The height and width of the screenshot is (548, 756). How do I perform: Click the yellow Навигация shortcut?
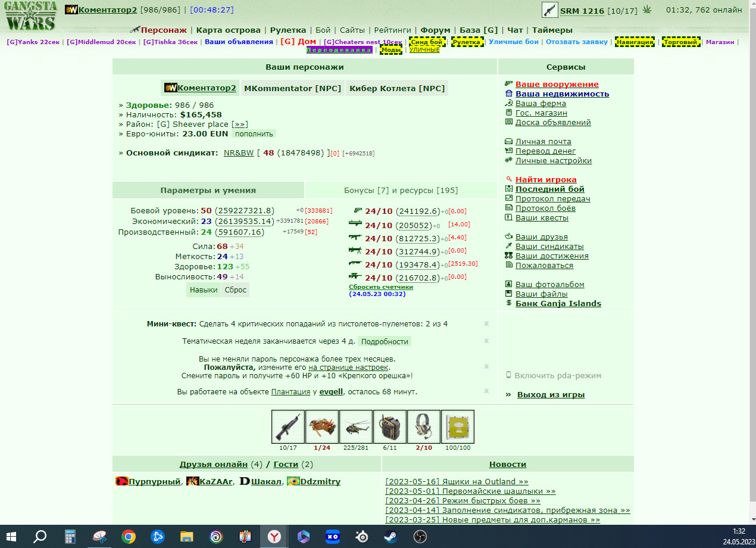click(635, 42)
